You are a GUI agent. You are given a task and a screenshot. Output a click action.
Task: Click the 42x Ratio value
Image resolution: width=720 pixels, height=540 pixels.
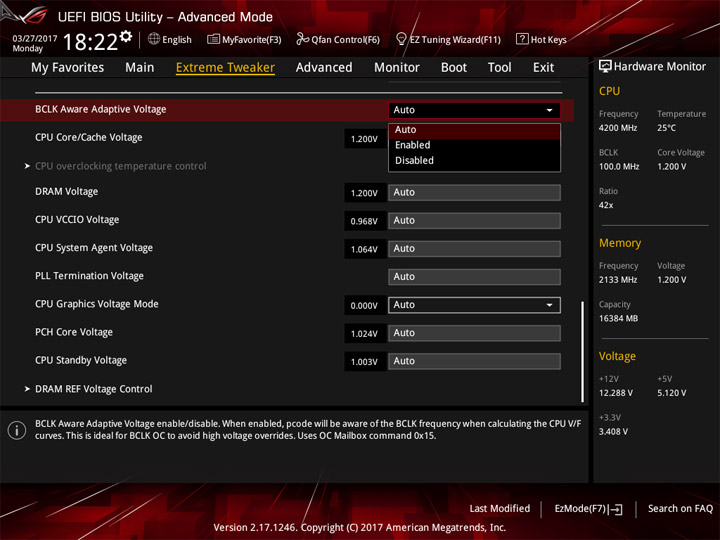[606, 205]
